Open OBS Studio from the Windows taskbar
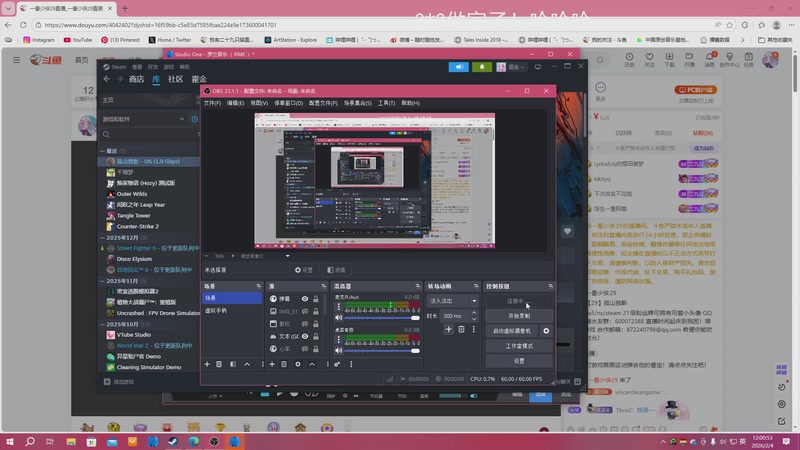This screenshot has height=450, width=800. tap(214, 441)
